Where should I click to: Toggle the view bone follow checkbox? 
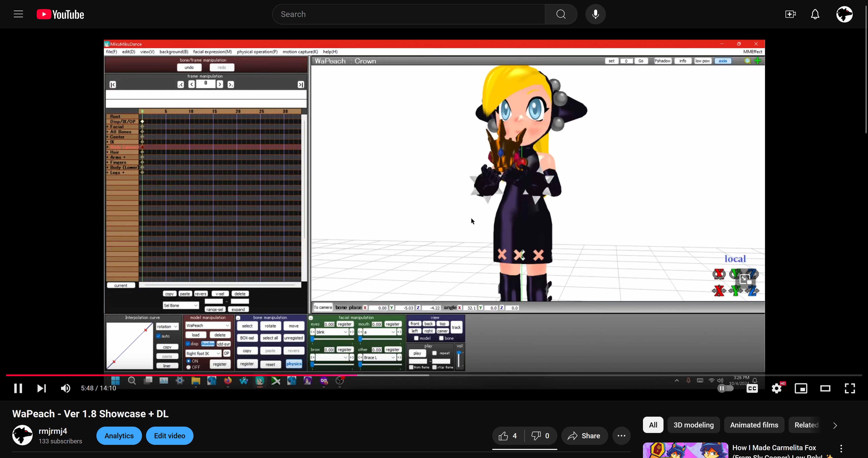(441, 338)
